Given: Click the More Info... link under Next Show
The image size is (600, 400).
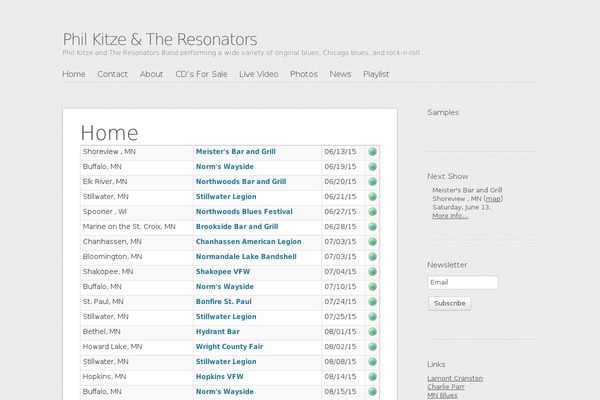Looking at the screenshot, I should coord(450,216).
